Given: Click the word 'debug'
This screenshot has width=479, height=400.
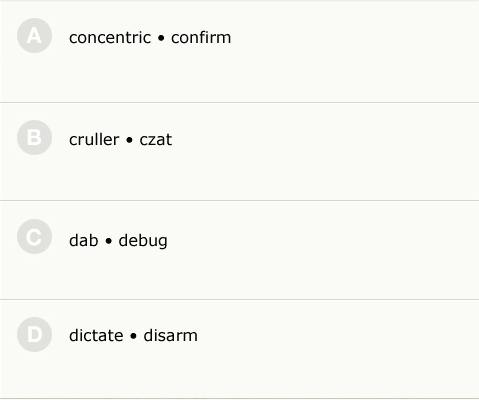Looking at the screenshot, I should 143,241.
